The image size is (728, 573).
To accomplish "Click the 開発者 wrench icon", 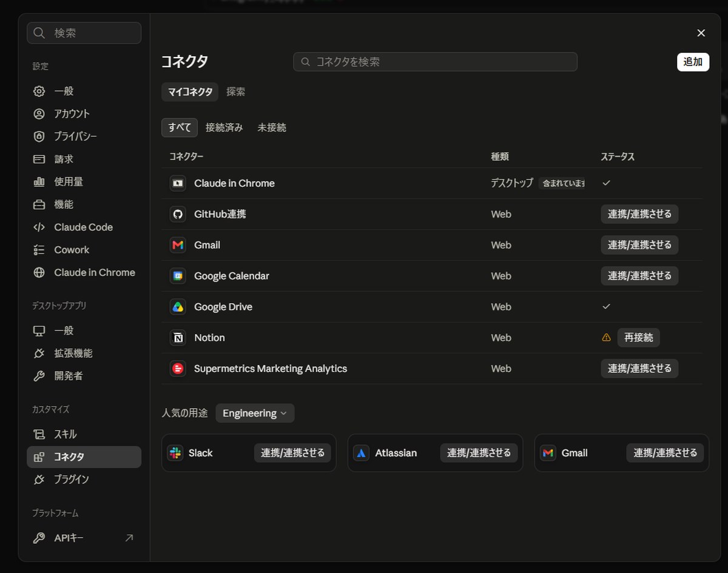I will pyautogui.click(x=39, y=376).
